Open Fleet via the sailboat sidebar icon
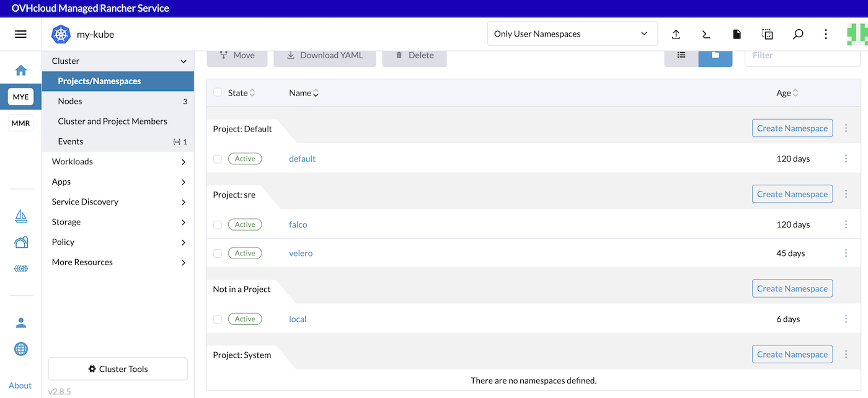This screenshot has height=398, width=868. click(x=20, y=216)
